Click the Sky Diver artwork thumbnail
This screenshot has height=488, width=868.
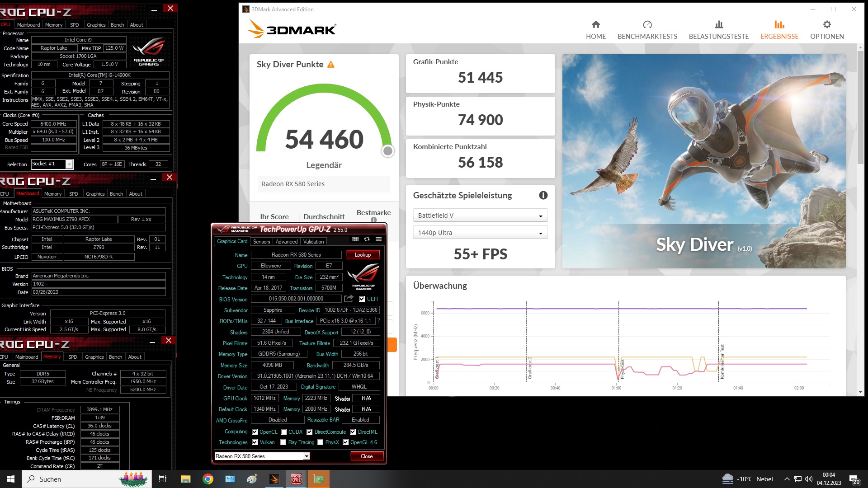click(x=704, y=161)
